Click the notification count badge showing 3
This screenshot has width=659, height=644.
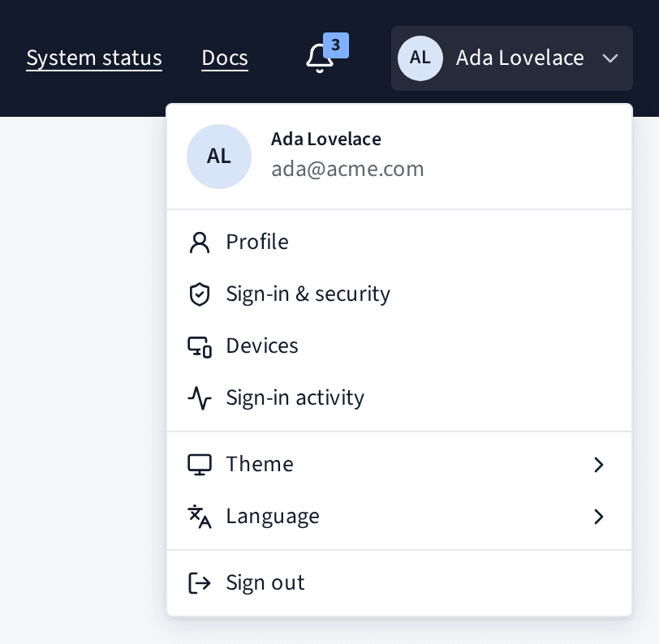(336, 45)
